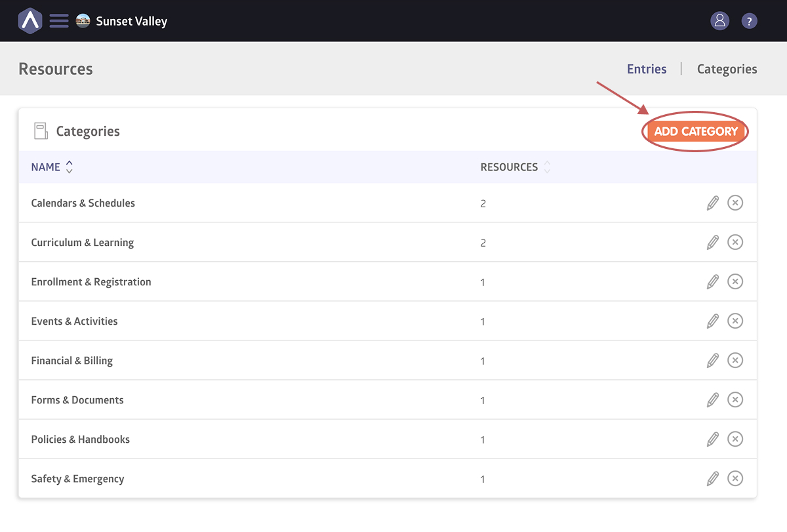Select the Categories tab
Image resolution: width=787 pixels, height=532 pixels.
click(x=727, y=69)
